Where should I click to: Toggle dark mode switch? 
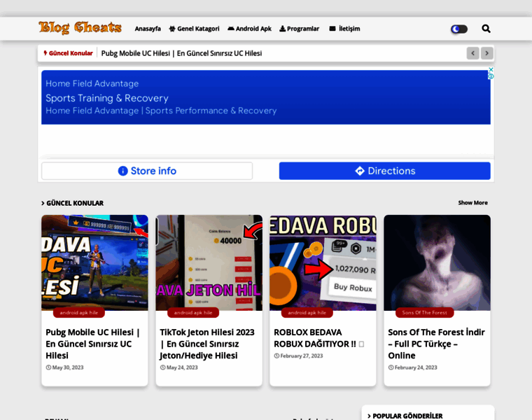459,29
